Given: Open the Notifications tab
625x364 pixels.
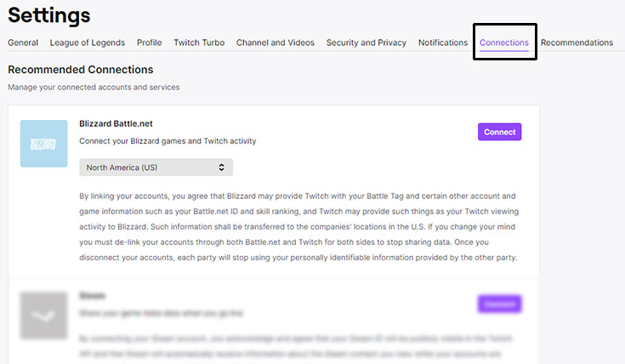Looking at the screenshot, I should [443, 43].
